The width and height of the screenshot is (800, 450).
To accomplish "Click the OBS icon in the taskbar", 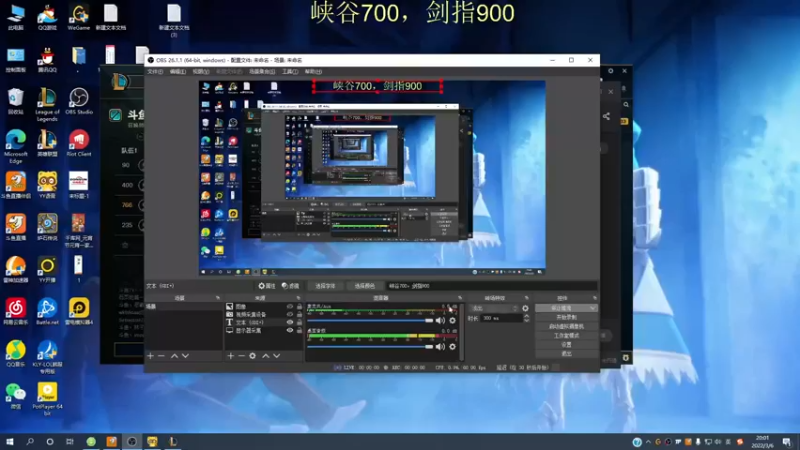I will coord(132,441).
